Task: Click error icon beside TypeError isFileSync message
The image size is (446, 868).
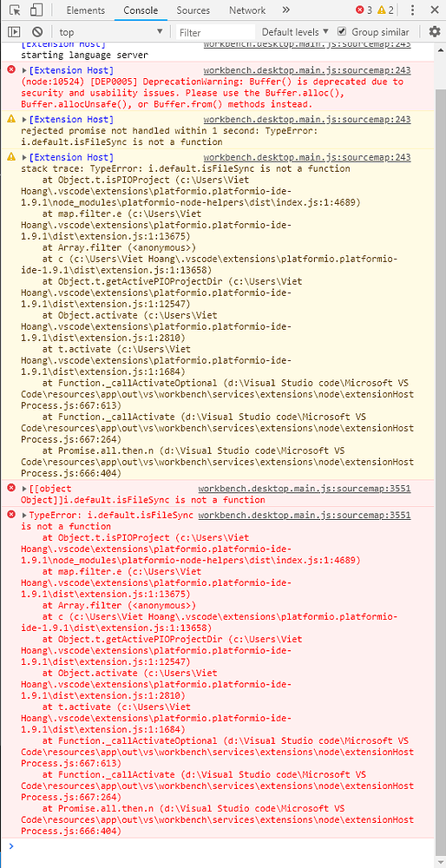Action: pyautogui.click(x=11, y=515)
